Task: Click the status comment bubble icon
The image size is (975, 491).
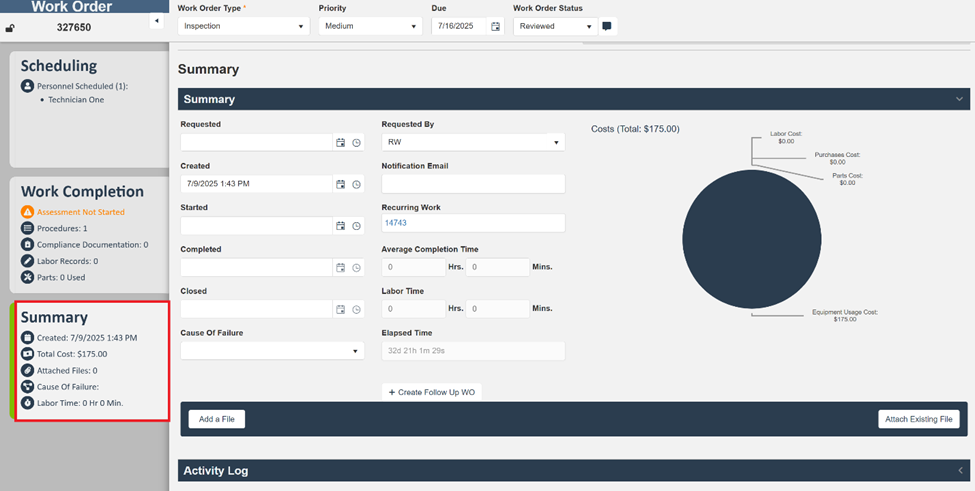Action: (x=607, y=27)
